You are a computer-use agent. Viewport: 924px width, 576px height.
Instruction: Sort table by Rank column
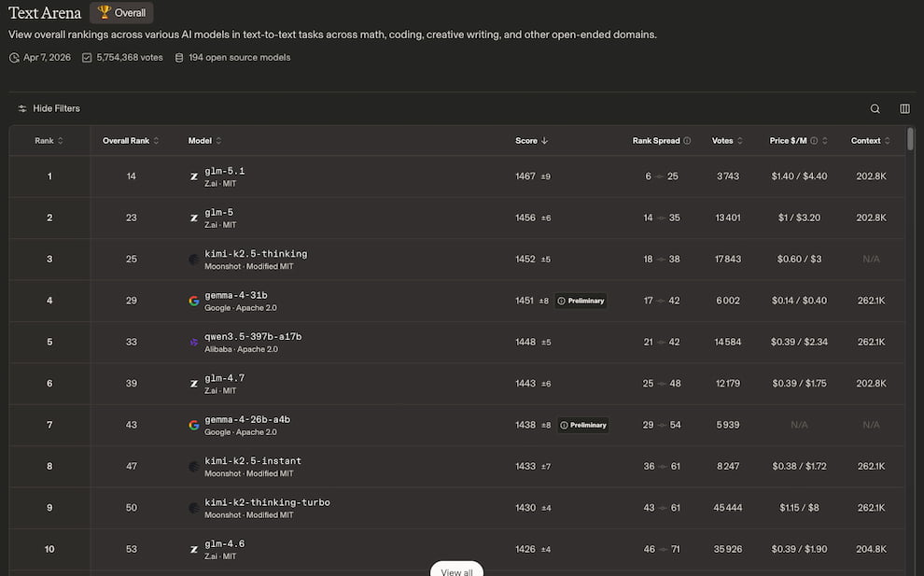(x=49, y=141)
